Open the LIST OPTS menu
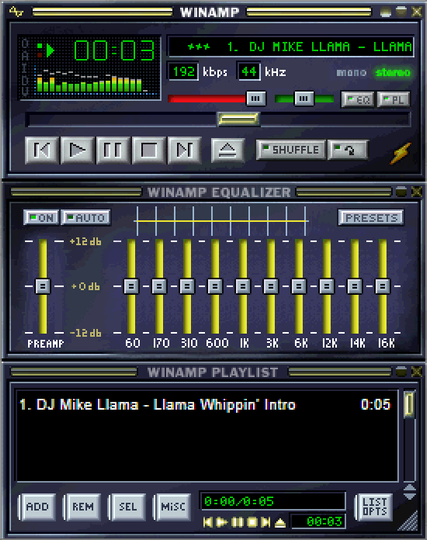Screen dimensions: 427x540 pyautogui.click(x=374, y=507)
